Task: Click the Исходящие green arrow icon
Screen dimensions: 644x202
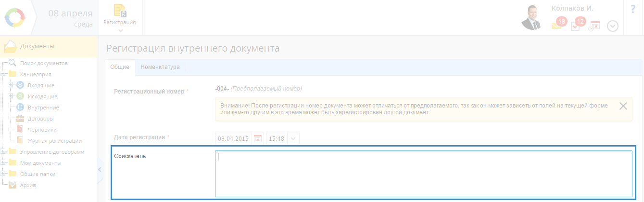Action: (x=20, y=96)
